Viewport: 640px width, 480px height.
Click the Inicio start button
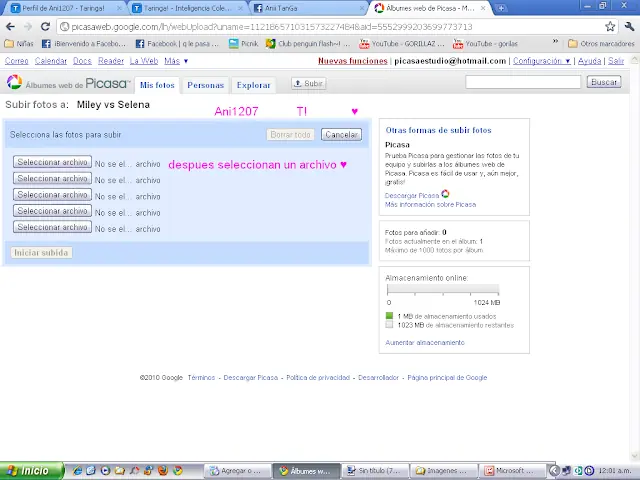[x=32, y=471]
